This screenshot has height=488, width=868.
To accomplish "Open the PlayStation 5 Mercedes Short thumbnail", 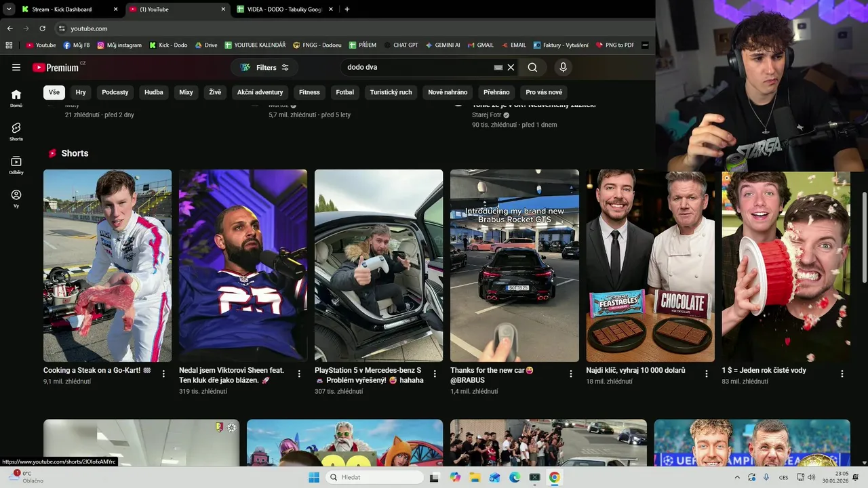I will pyautogui.click(x=378, y=266).
